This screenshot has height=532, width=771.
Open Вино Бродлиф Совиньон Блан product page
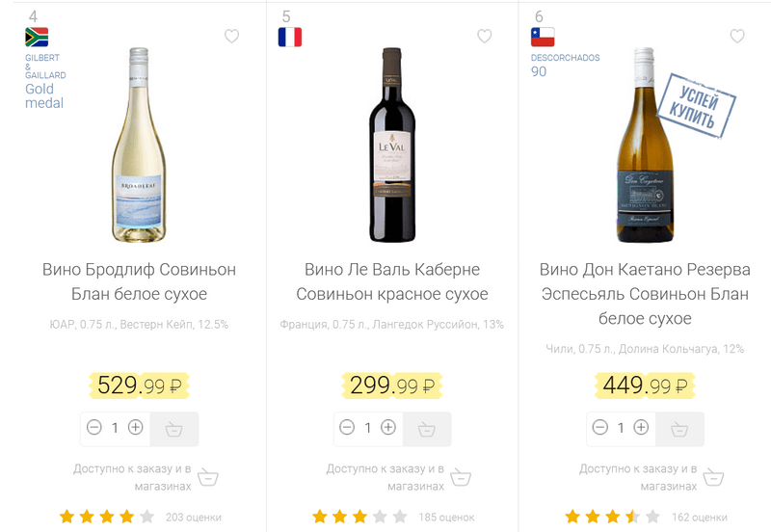139,281
